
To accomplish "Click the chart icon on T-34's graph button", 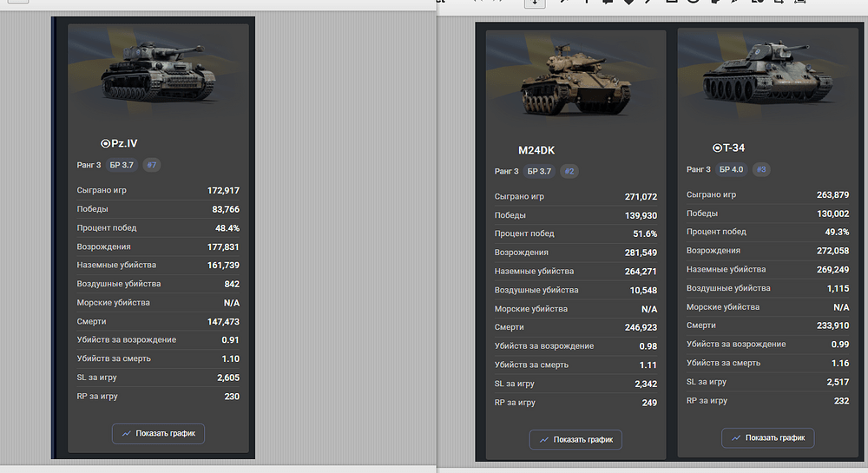I will [x=736, y=438].
